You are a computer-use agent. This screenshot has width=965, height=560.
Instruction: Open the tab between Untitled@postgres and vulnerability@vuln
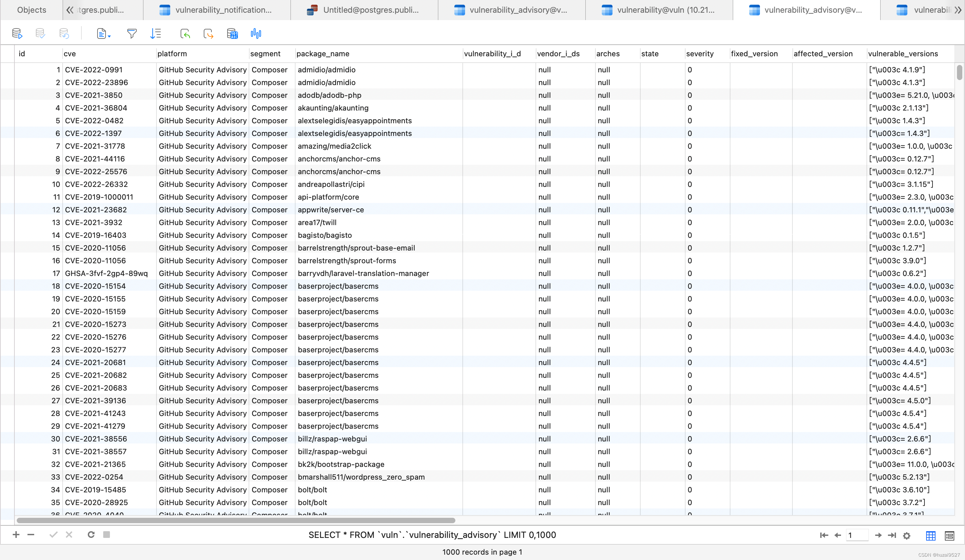point(512,10)
